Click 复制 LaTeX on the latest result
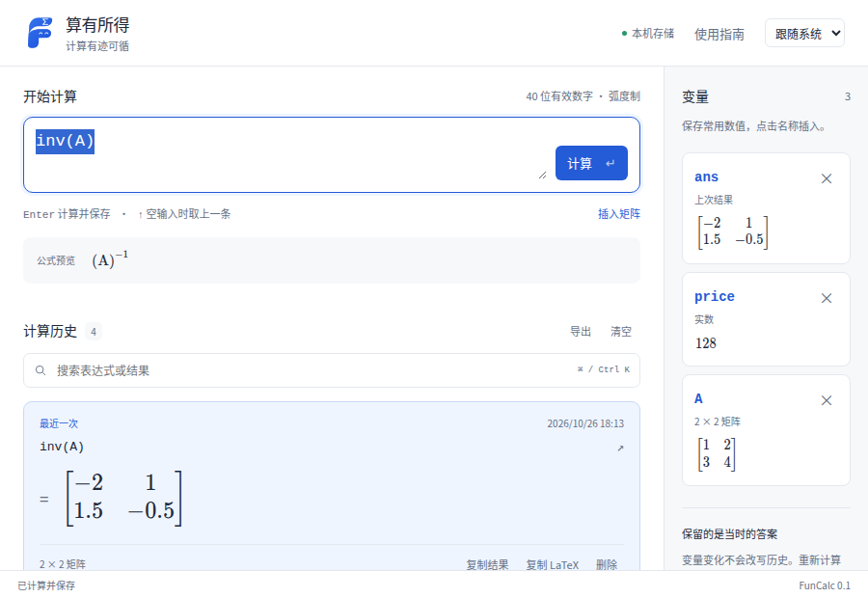Image resolution: width=868 pixels, height=598 pixels. [x=552, y=564]
